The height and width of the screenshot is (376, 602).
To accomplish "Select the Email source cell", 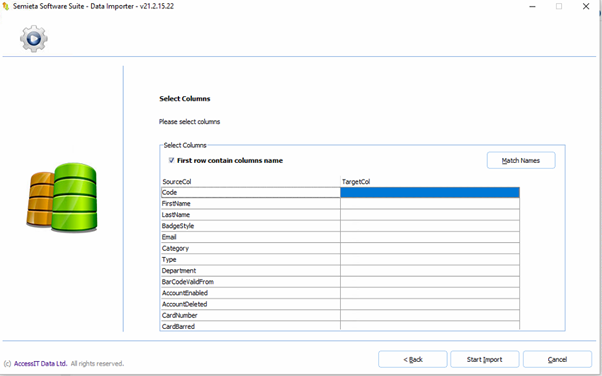I will pos(250,237).
